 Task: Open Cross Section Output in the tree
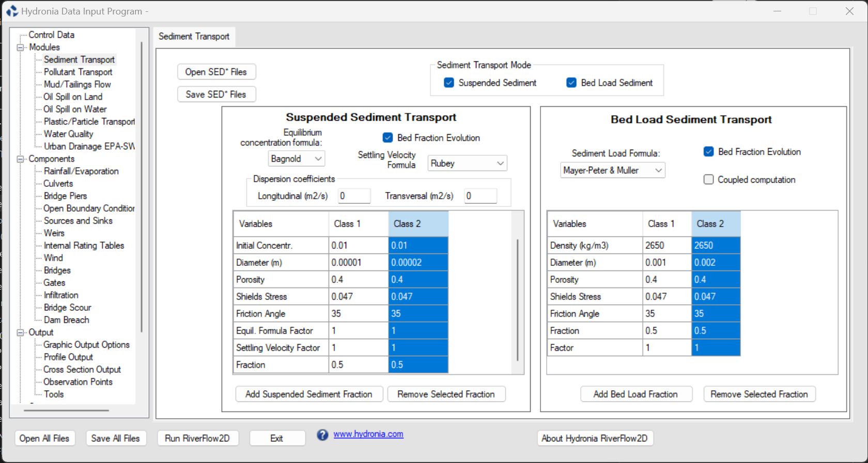pyautogui.click(x=82, y=369)
